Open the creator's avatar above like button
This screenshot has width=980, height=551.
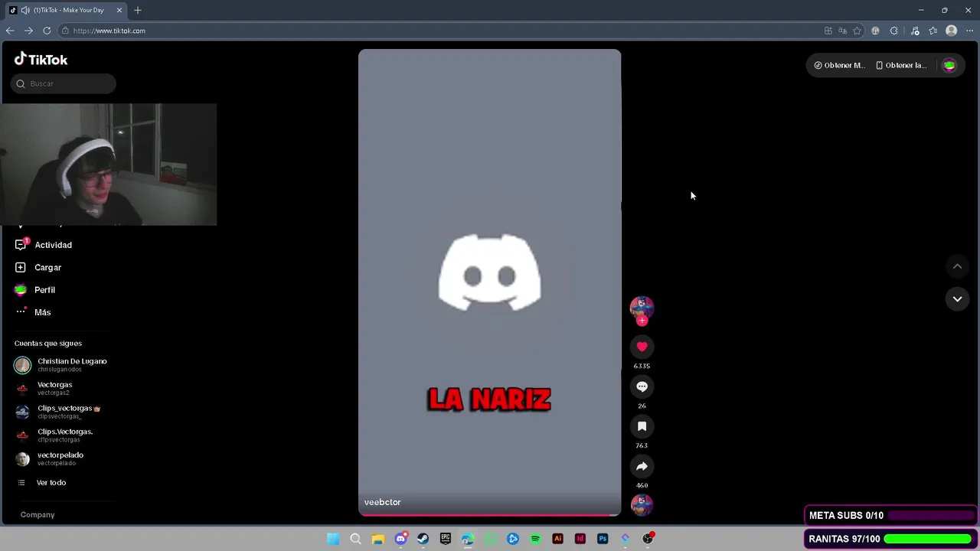pyautogui.click(x=642, y=307)
